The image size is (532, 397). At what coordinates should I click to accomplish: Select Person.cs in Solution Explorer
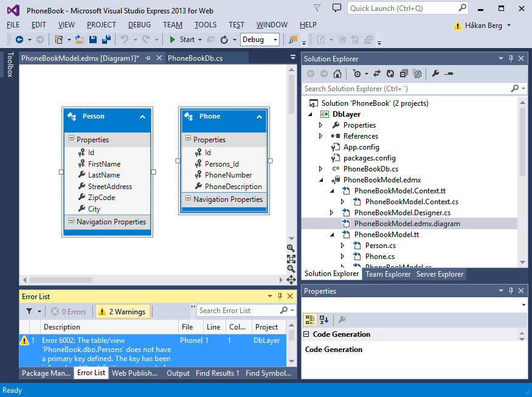pos(381,246)
